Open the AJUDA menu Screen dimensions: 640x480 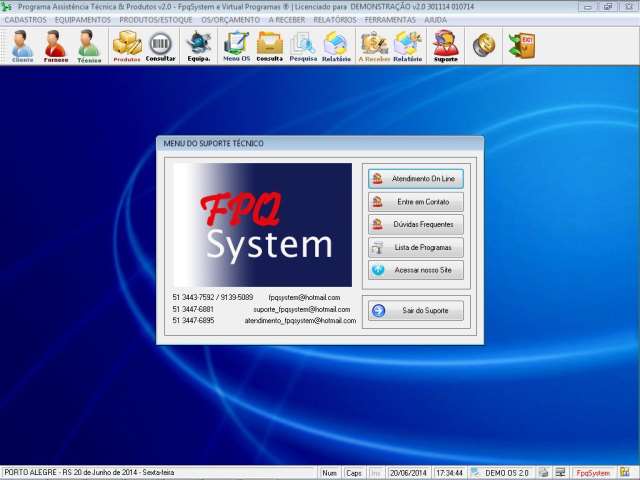[x=436, y=20]
